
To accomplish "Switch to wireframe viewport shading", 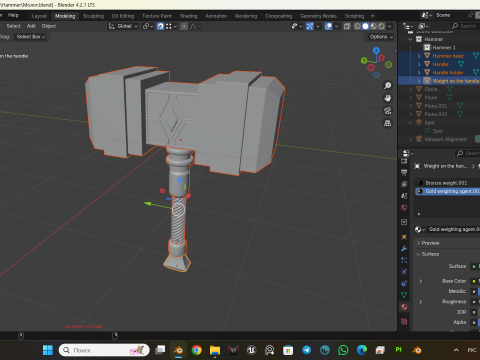I will click(x=357, y=26).
